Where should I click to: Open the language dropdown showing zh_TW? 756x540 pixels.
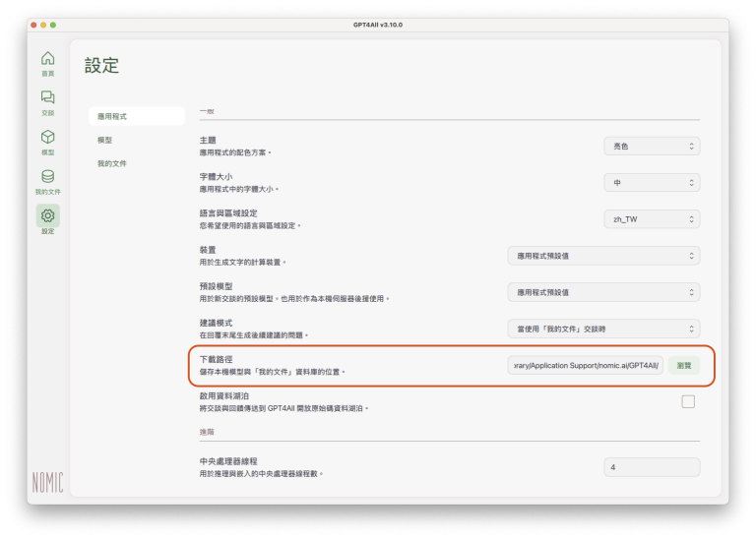pos(652,218)
